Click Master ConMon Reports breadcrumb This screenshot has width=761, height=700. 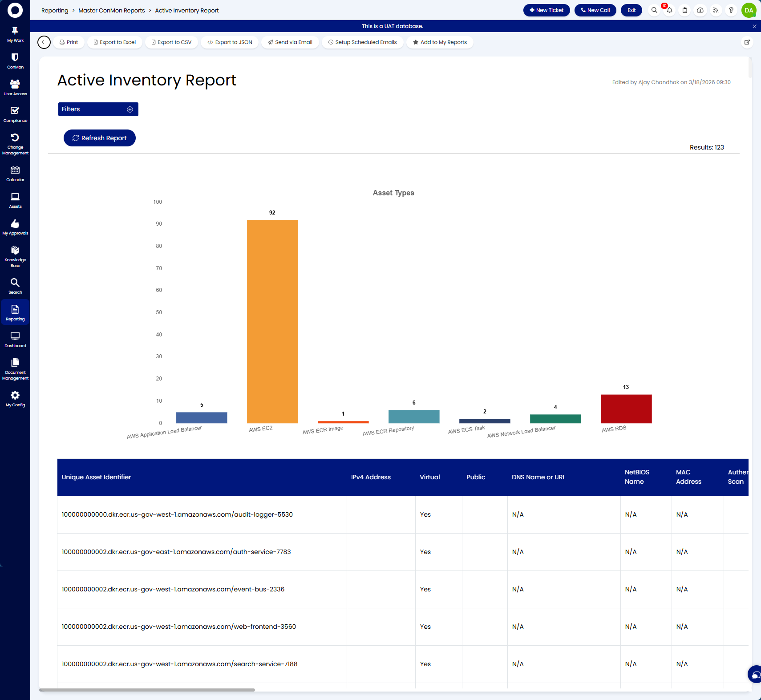coord(112,10)
